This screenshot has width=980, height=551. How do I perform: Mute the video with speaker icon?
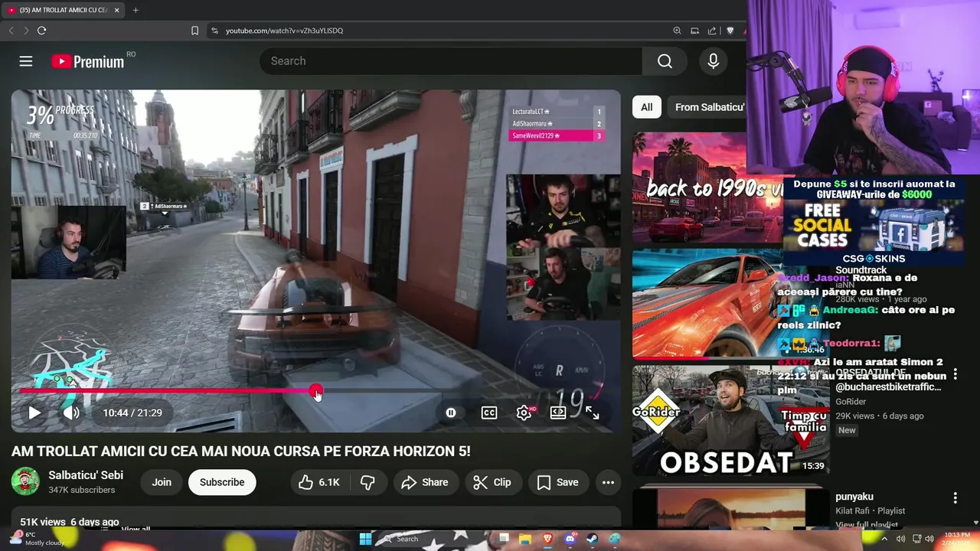71,412
